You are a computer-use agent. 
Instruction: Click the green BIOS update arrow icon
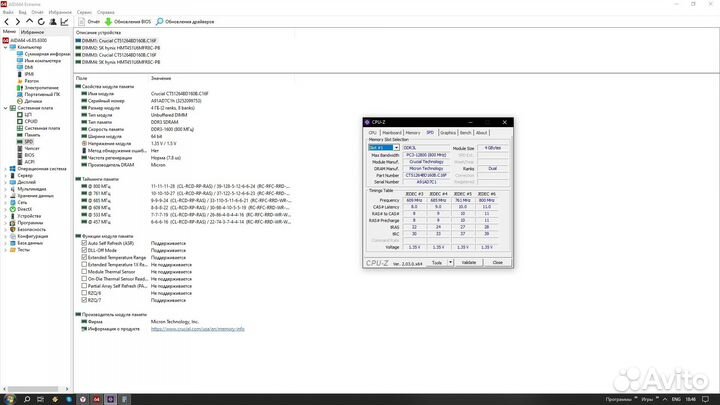(x=108, y=22)
